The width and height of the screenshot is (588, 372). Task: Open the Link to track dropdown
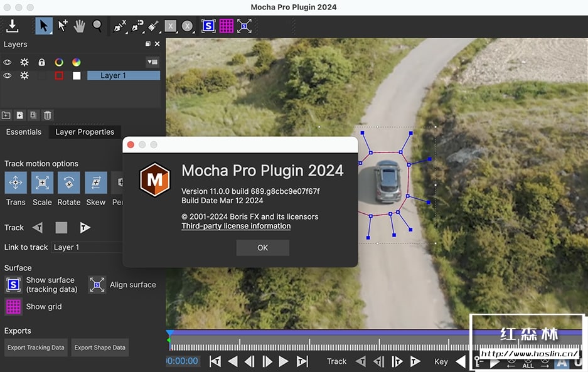[87, 247]
